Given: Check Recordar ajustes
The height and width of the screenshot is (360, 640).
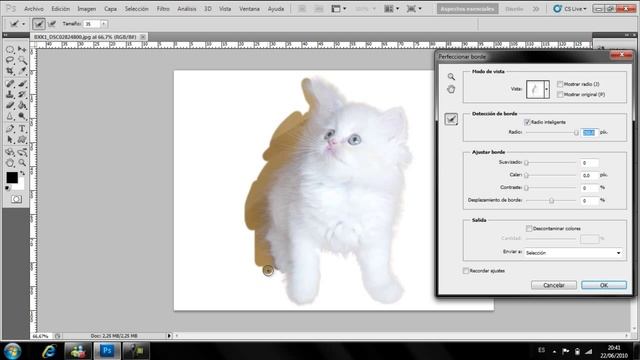Looking at the screenshot, I should click(x=466, y=271).
